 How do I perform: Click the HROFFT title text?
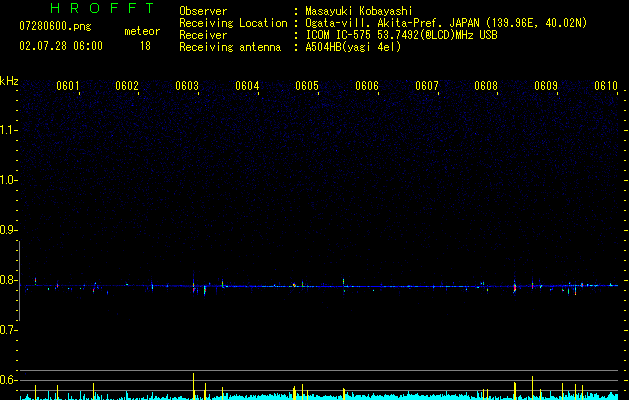tap(103, 8)
